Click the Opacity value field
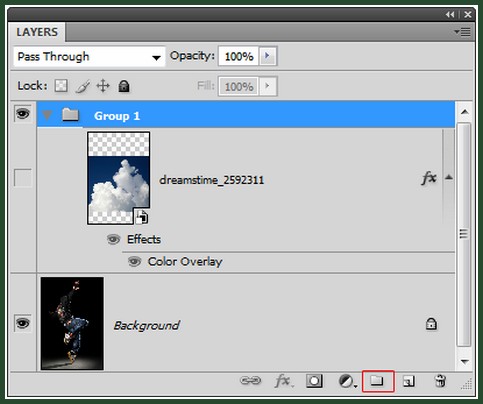 [x=238, y=56]
